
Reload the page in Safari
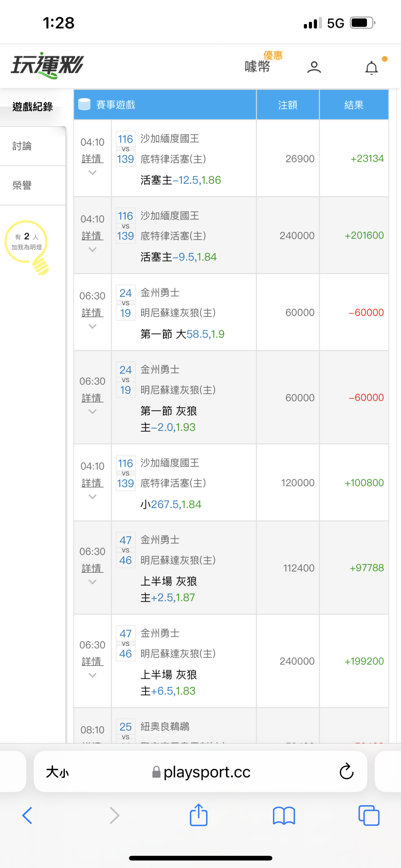(346, 771)
